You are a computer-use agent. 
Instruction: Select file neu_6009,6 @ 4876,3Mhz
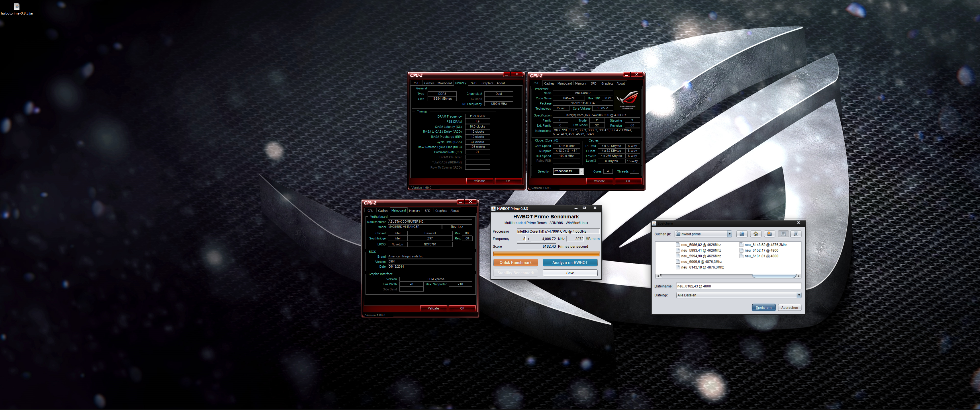pyautogui.click(x=699, y=262)
